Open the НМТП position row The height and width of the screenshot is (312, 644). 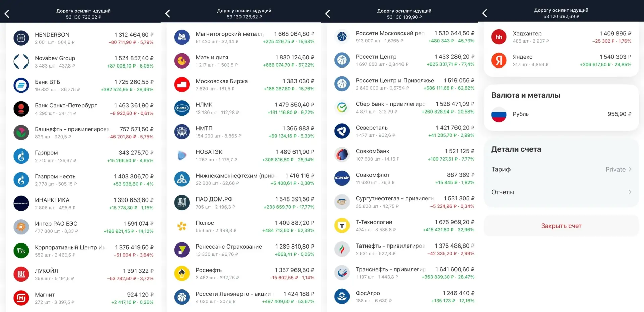[x=244, y=132]
